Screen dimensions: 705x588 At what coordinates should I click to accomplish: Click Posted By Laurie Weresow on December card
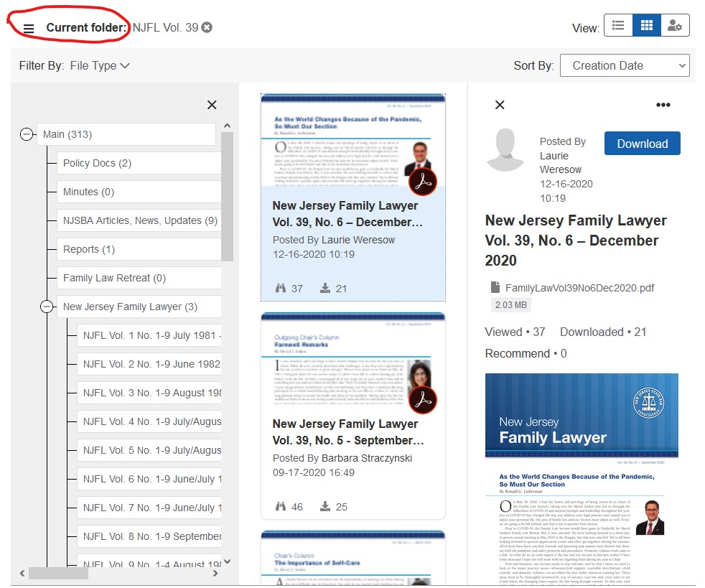(x=334, y=240)
